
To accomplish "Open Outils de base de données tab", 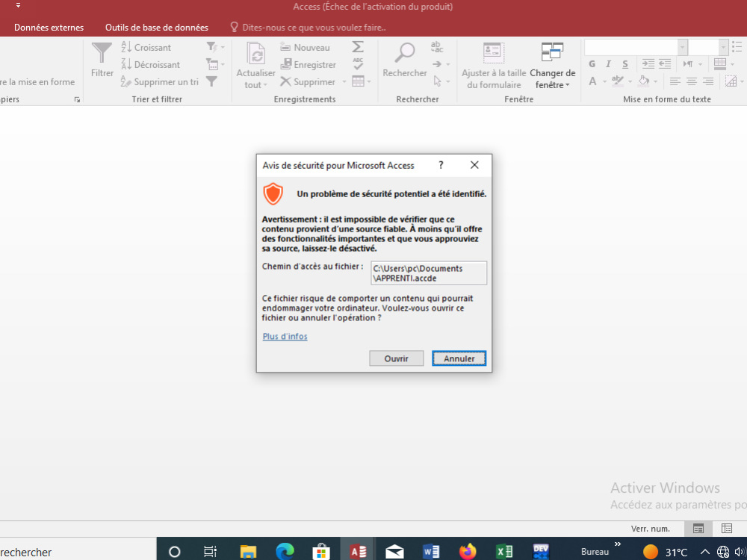I will 157,28.
